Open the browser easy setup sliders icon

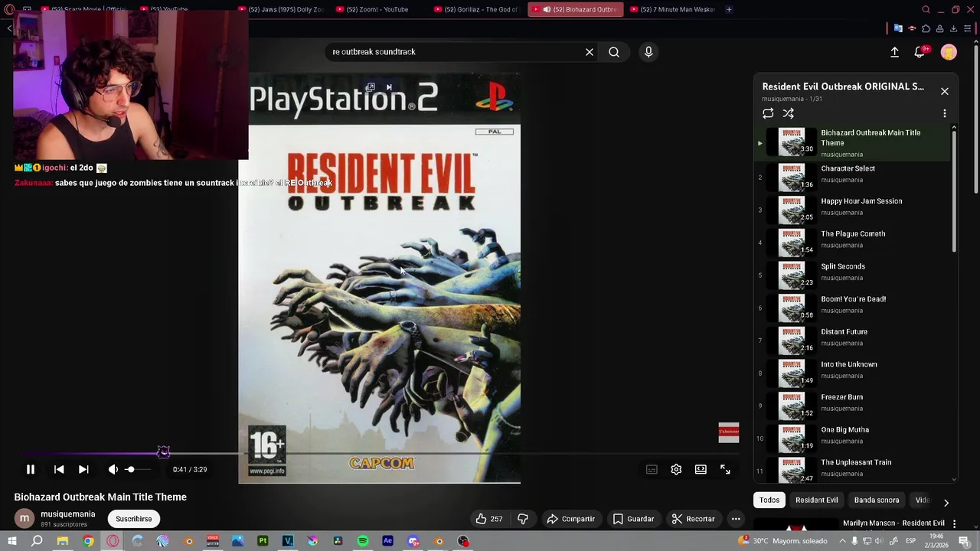coord(967,29)
